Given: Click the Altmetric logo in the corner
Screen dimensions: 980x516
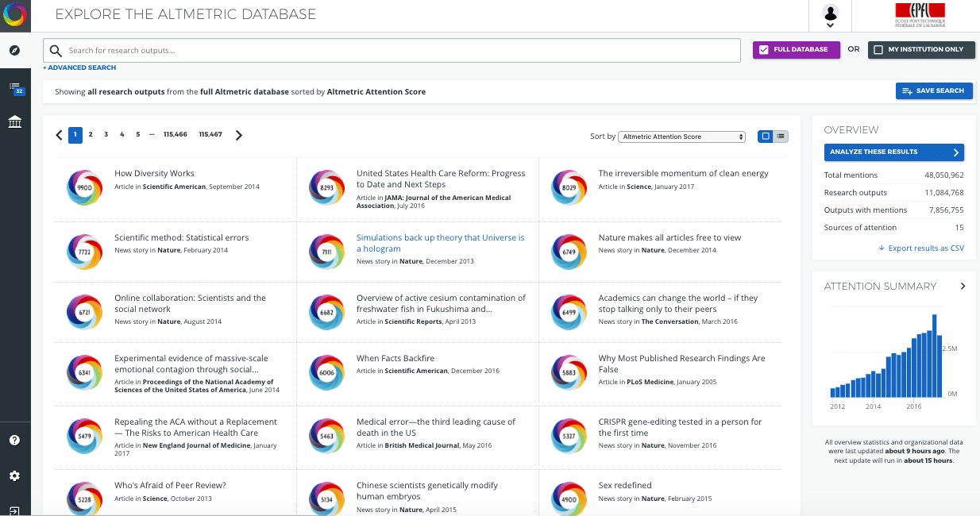Looking at the screenshot, I should click(x=15, y=15).
